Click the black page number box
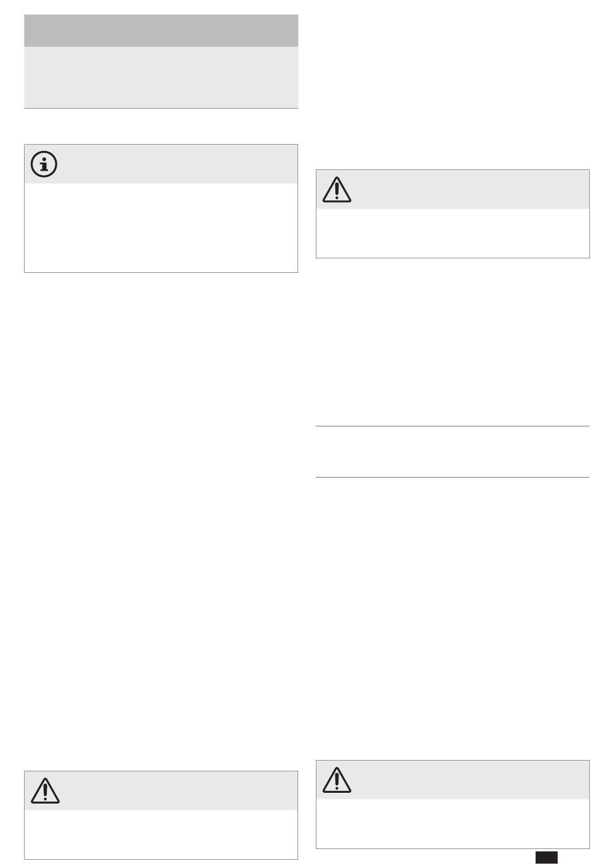 546,857
